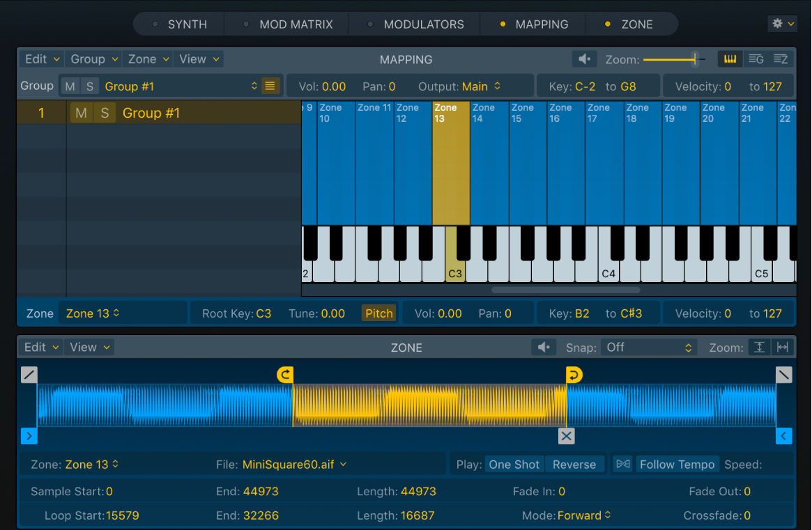The height and width of the screenshot is (530, 812).
Task: Click the speaker preview icon in Mapping header
Action: tap(584, 59)
